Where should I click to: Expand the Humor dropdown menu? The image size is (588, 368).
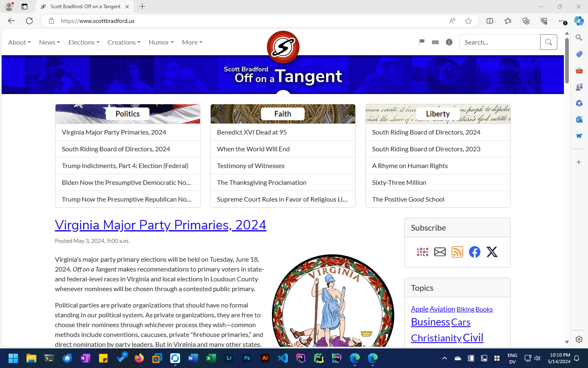click(x=161, y=42)
